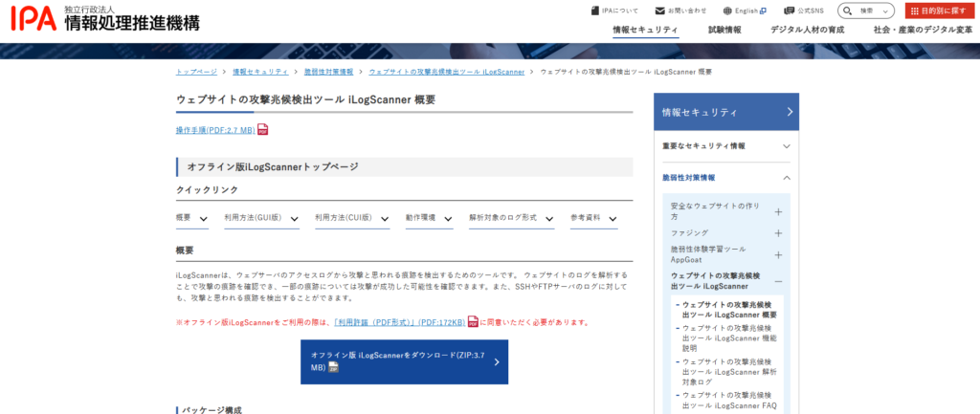Click the PDF icon beside 操作手順
Viewport: 980px width, 414px height.
click(263, 130)
